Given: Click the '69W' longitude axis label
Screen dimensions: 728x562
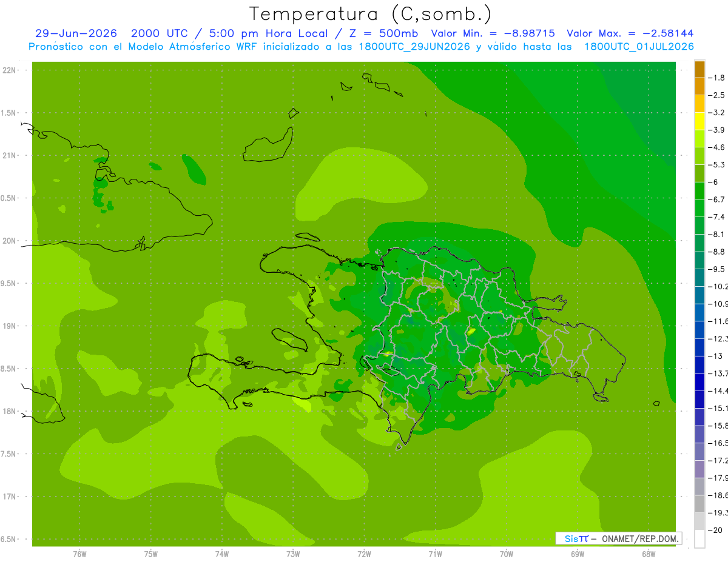Looking at the screenshot, I should coord(578,555).
